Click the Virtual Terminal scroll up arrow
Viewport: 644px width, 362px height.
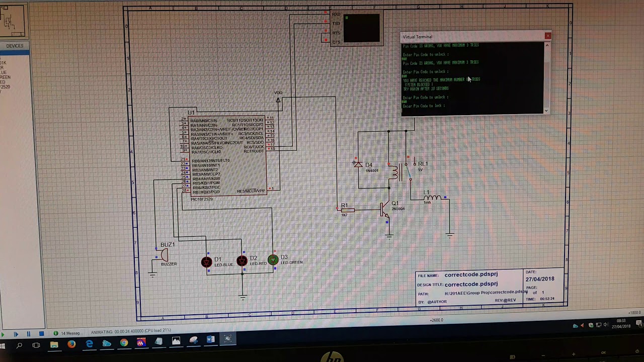point(547,46)
